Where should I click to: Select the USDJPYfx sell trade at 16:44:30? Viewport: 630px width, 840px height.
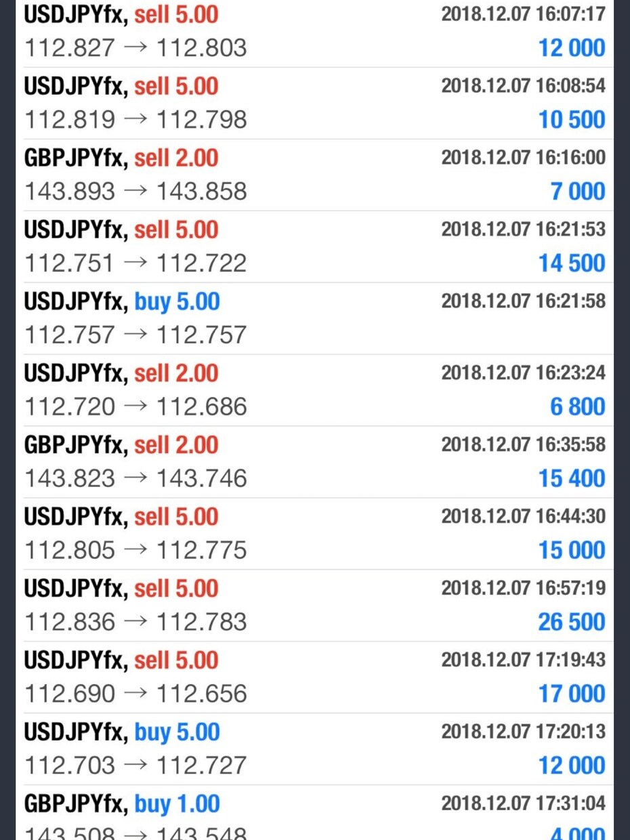coord(314,534)
